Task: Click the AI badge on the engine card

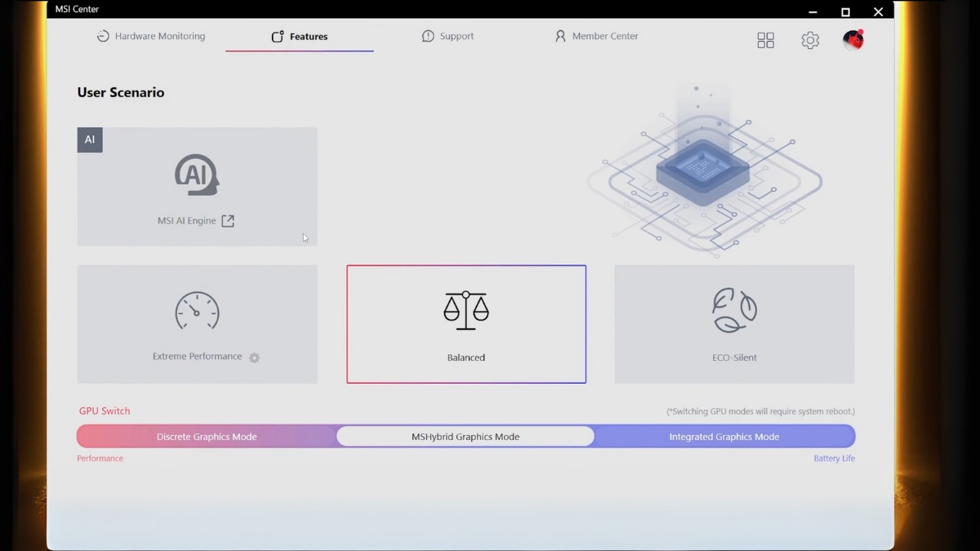Action: (x=90, y=140)
